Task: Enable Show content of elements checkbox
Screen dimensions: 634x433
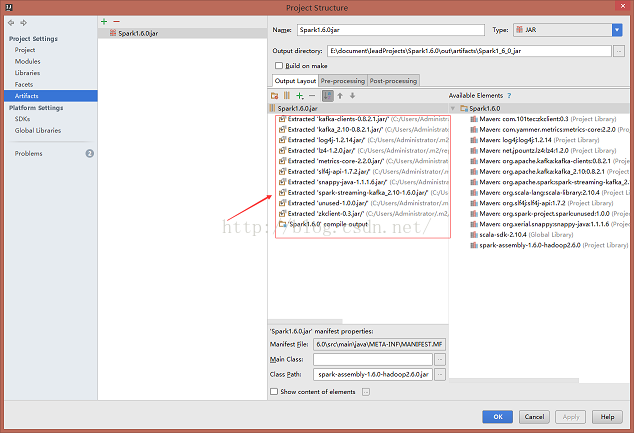Action: 274,392
